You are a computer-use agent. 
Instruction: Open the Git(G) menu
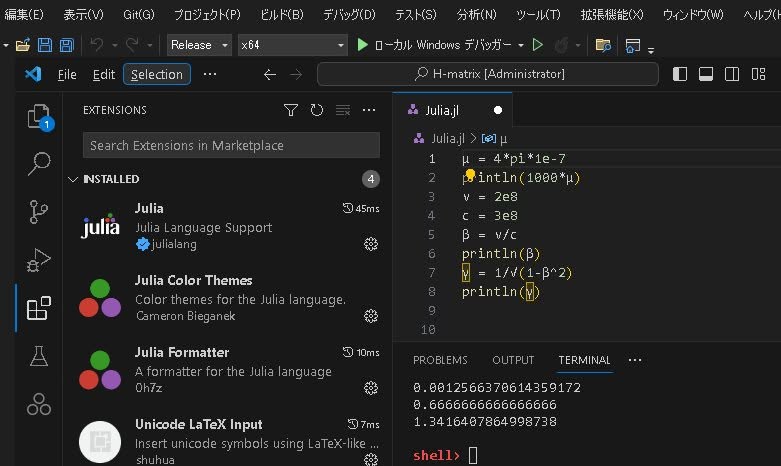point(138,14)
